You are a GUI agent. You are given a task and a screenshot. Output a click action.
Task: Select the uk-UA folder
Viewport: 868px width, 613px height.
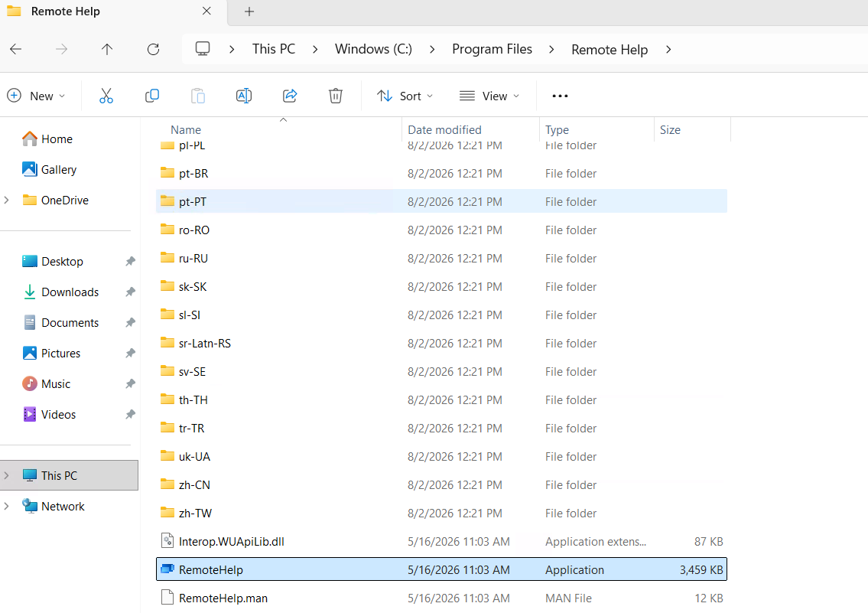[441, 456]
